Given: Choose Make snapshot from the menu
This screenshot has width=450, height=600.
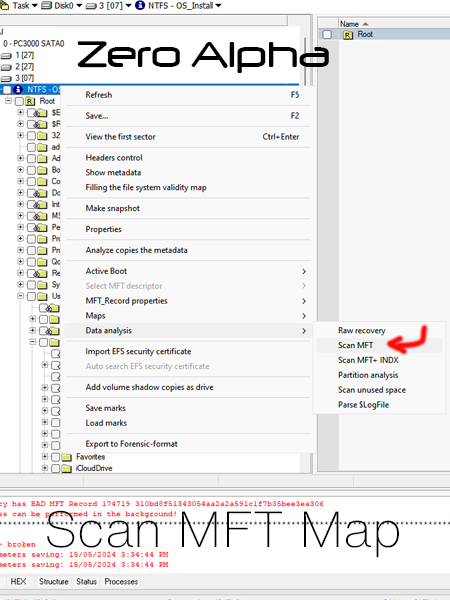Looking at the screenshot, I should 188,209.
